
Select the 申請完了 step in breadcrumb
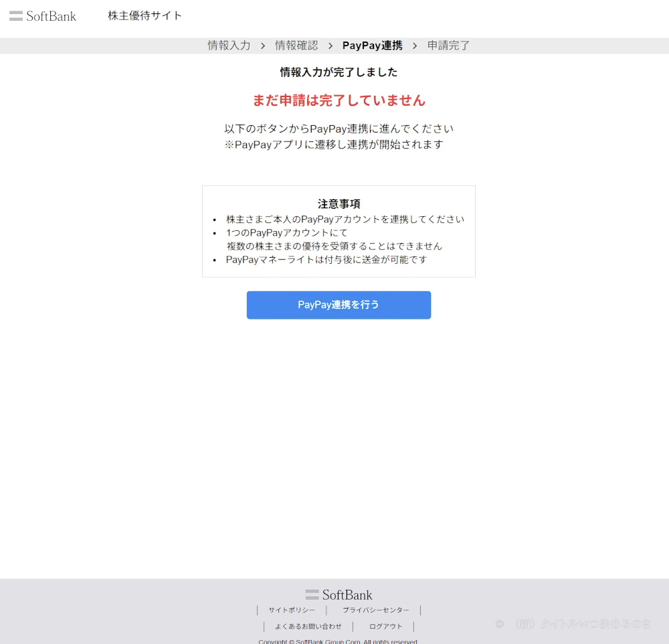(448, 46)
